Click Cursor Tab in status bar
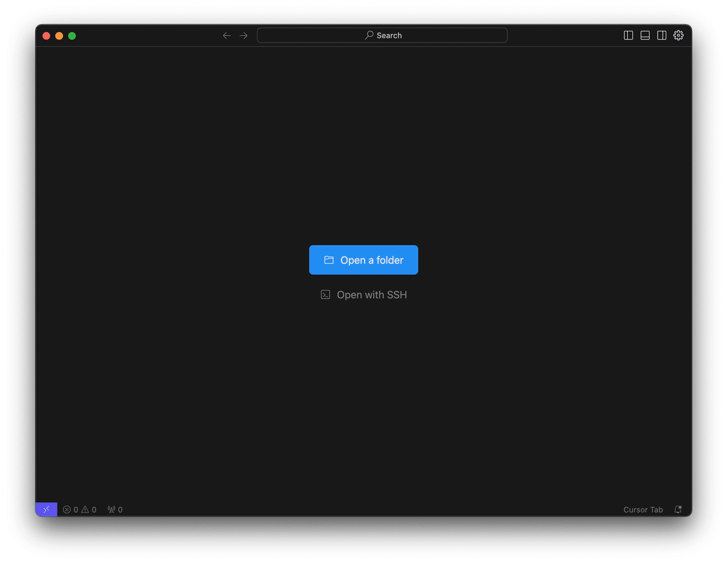728x564 pixels. tap(643, 509)
